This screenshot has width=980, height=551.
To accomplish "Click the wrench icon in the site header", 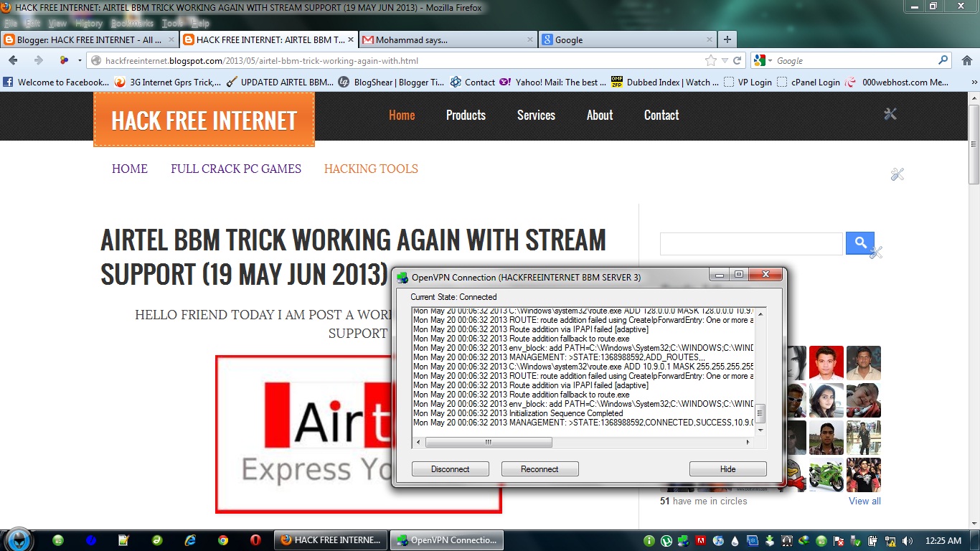I will click(x=890, y=114).
